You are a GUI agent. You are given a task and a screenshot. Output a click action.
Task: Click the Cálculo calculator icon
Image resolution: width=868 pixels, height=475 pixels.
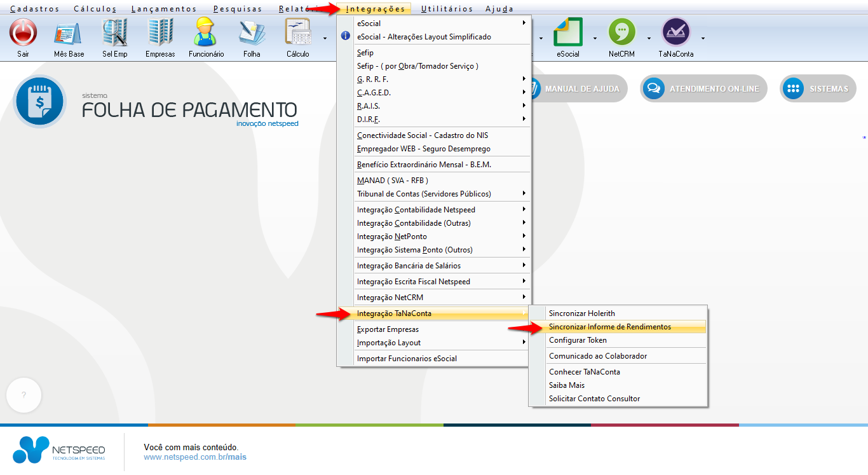[x=297, y=32]
